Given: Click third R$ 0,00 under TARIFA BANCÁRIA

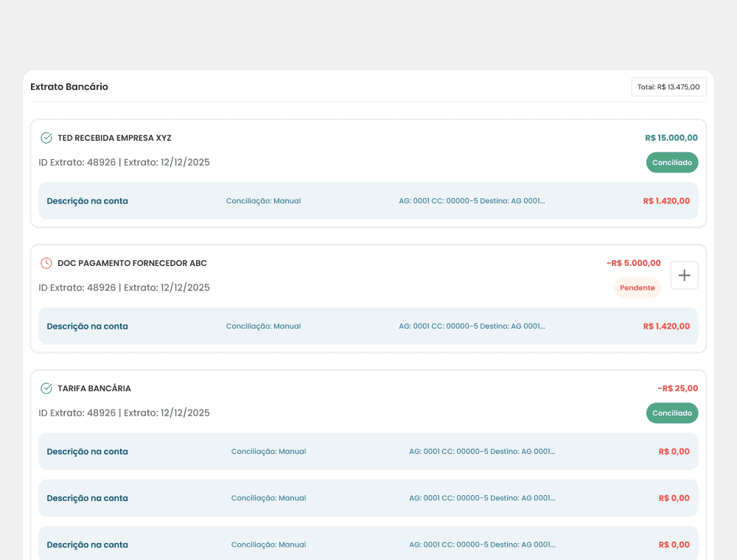Looking at the screenshot, I should (x=674, y=545).
